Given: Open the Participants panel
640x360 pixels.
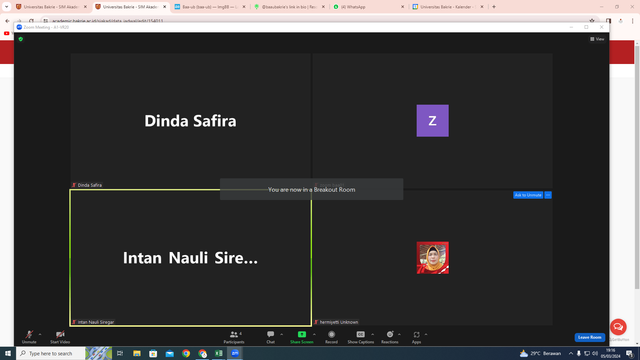Looking at the screenshot, I should (234, 337).
